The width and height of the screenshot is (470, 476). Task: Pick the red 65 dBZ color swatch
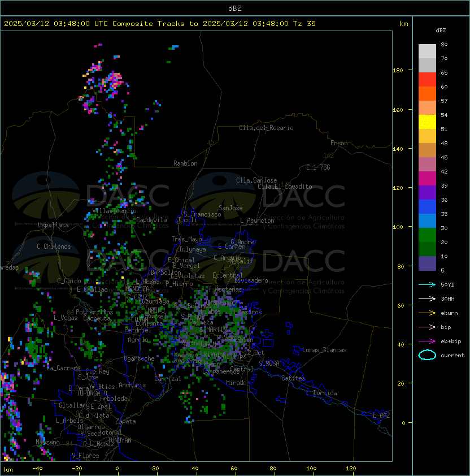pyautogui.click(x=427, y=79)
